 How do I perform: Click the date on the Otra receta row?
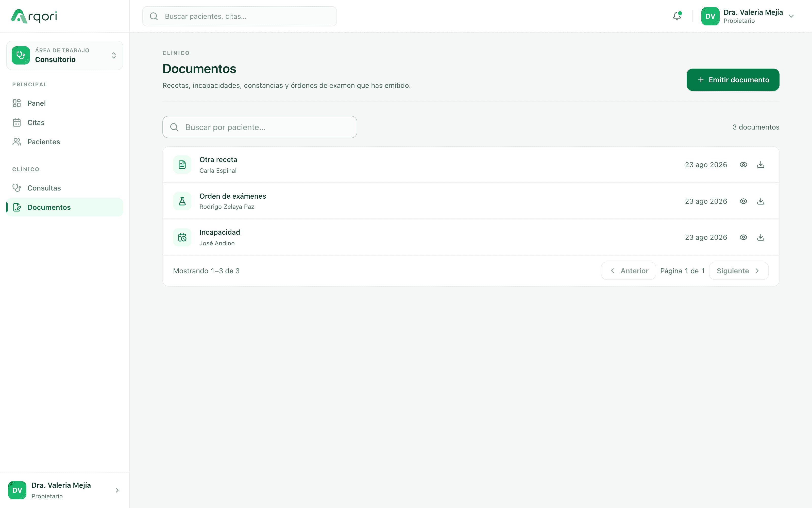click(x=706, y=165)
